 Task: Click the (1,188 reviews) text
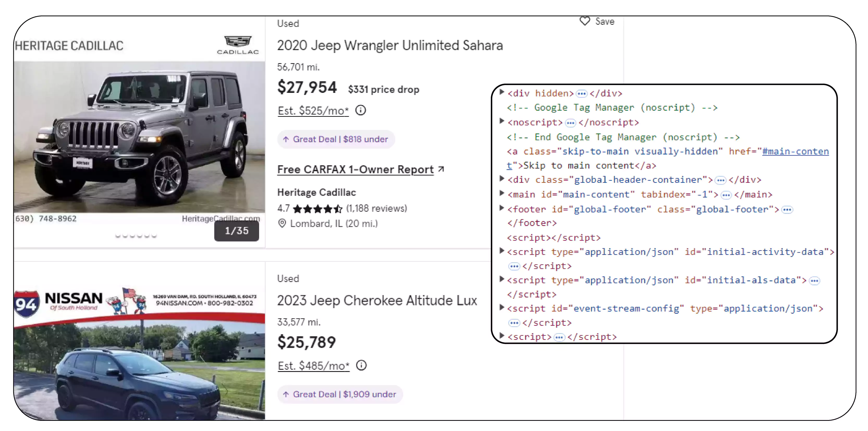(377, 208)
